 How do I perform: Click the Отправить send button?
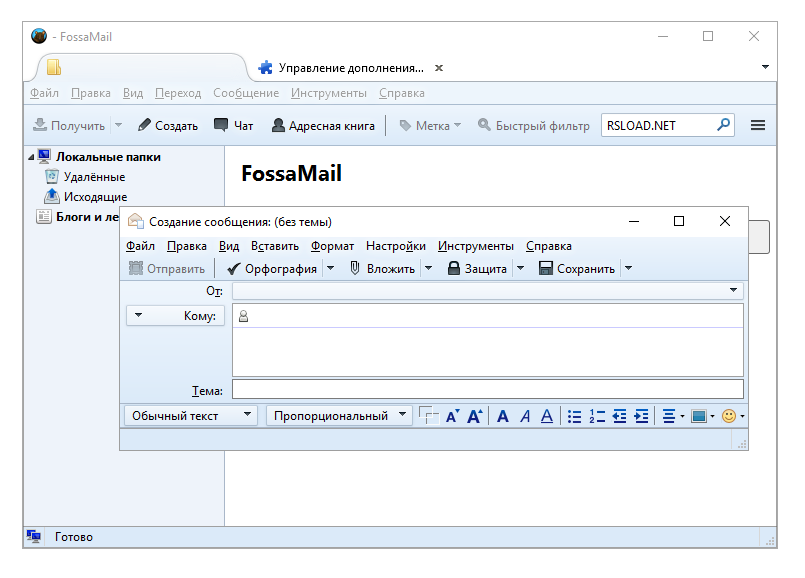pyautogui.click(x=166, y=268)
